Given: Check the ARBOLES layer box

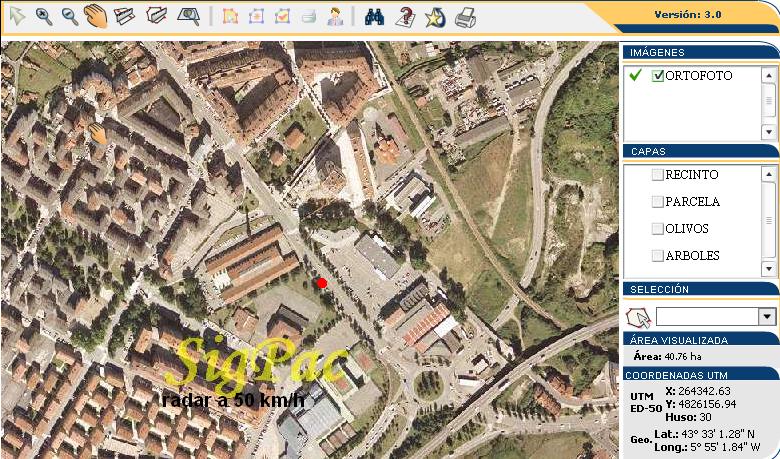Looking at the screenshot, I should [x=657, y=256].
